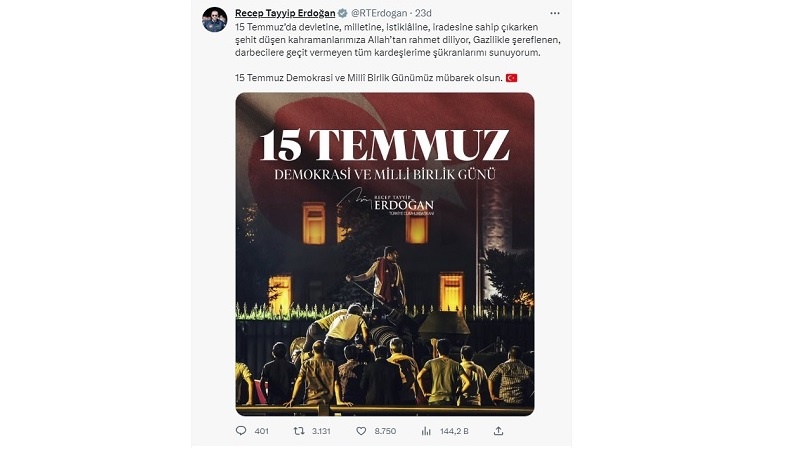
Task: Open the tweet's more options menu
Action: pos(555,13)
